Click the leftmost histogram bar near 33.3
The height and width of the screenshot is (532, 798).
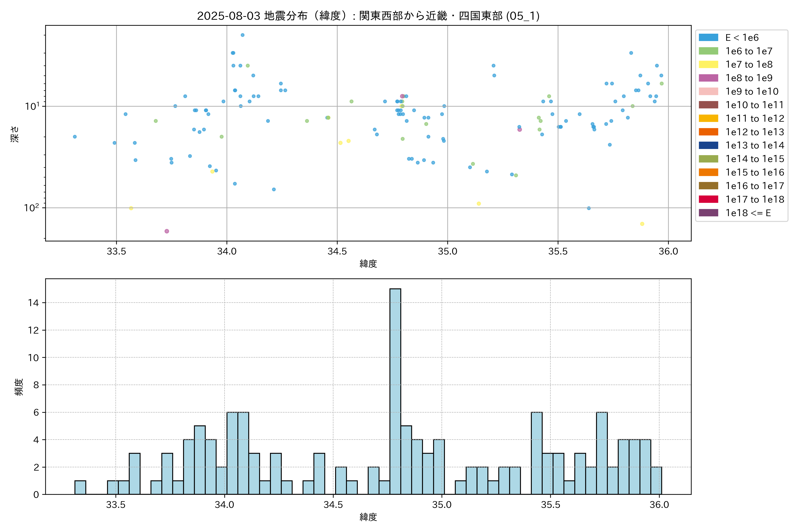[80, 487]
